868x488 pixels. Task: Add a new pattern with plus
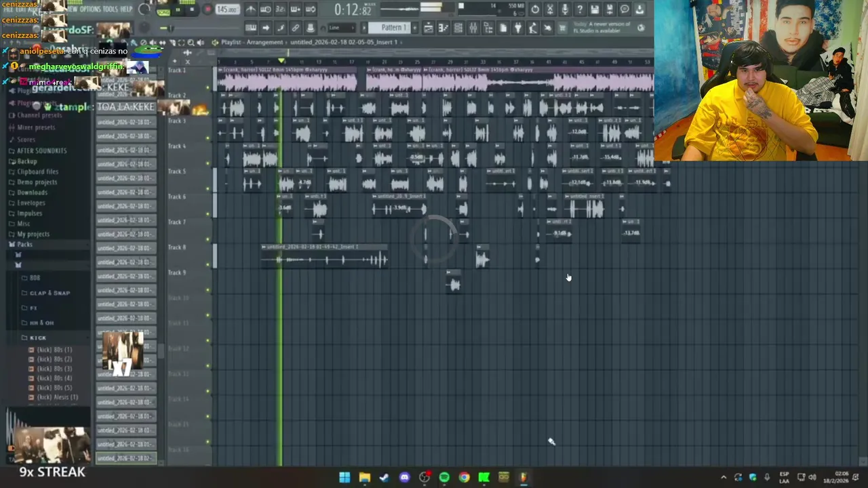(x=414, y=28)
